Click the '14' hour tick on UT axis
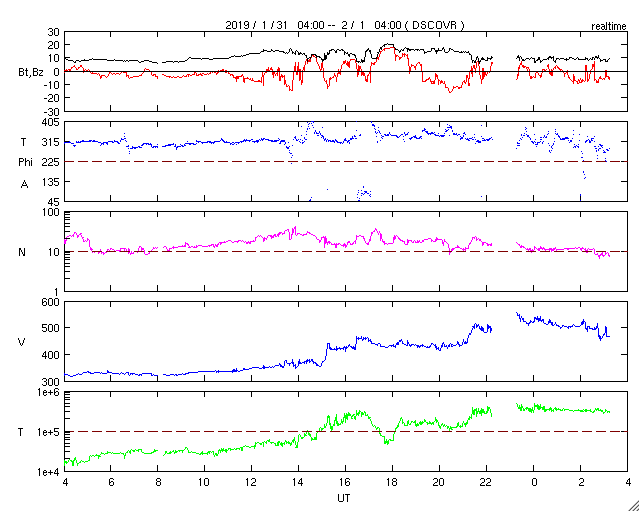 (298, 482)
